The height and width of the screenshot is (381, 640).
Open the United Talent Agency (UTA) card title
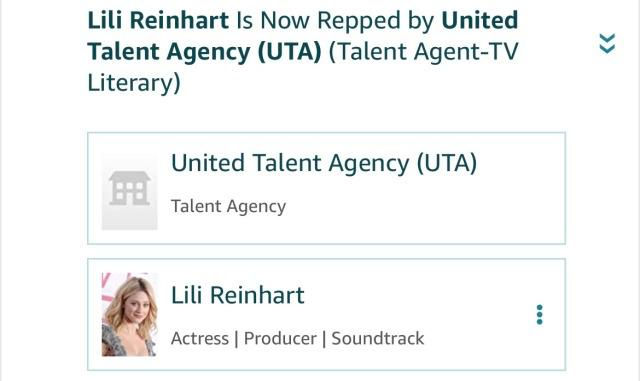coord(324,163)
